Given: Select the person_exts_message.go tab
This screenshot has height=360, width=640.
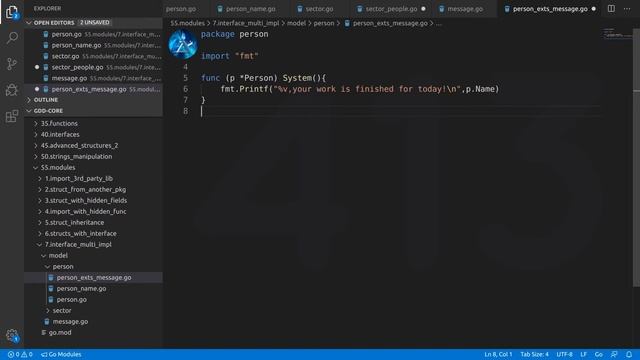Looking at the screenshot, I should pos(550,9).
